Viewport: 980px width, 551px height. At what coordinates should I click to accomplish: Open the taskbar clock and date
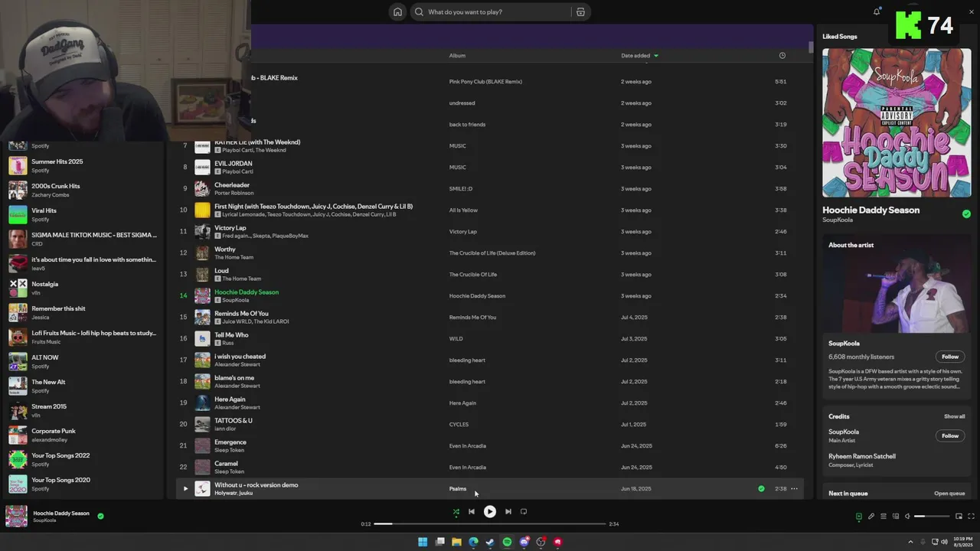pyautogui.click(x=963, y=542)
